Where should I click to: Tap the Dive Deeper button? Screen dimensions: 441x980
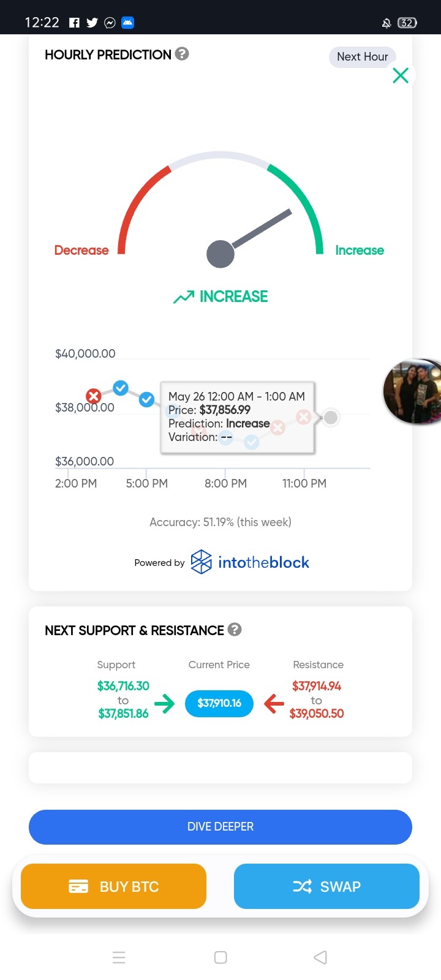tap(221, 827)
